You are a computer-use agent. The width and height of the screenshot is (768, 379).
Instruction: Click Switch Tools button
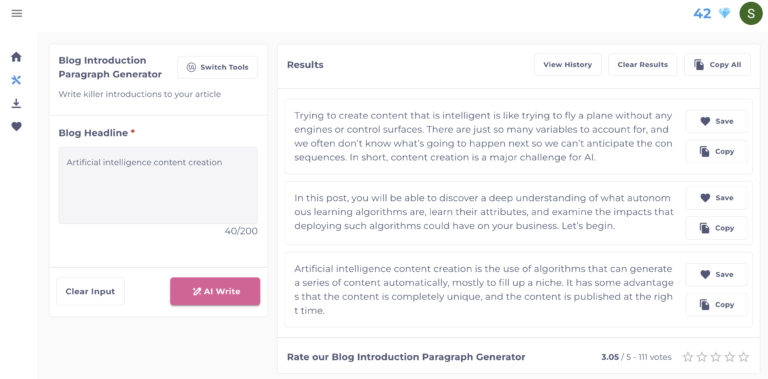click(x=217, y=67)
